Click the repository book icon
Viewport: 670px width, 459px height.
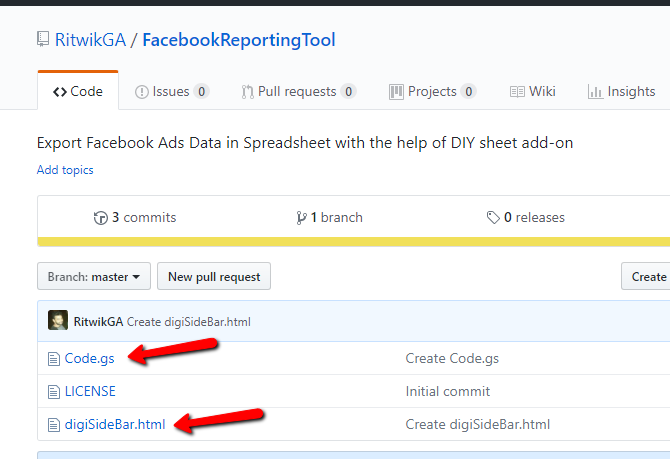(x=43, y=39)
